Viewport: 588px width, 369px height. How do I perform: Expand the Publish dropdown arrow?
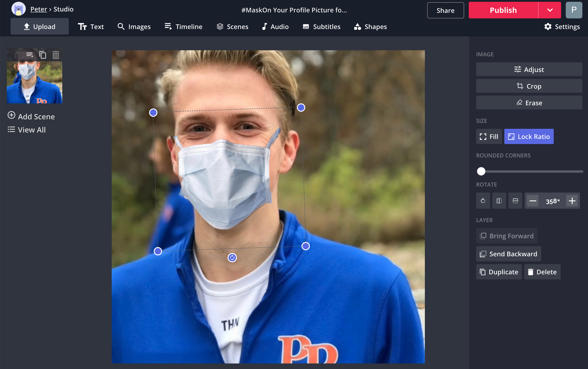[549, 10]
